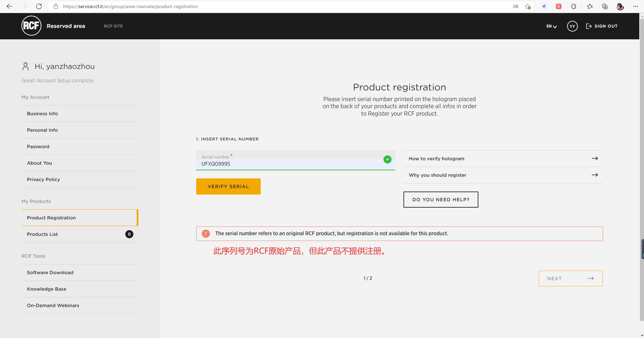
Task: Select Product Registration in the sidebar
Action: pyautogui.click(x=80, y=218)
